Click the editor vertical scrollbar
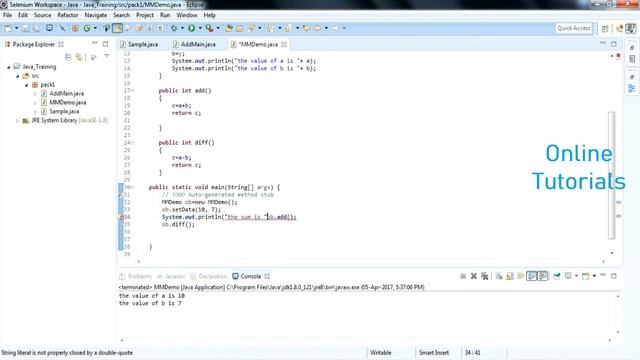This screenshot has height=360, width=640. click(611, 176)
